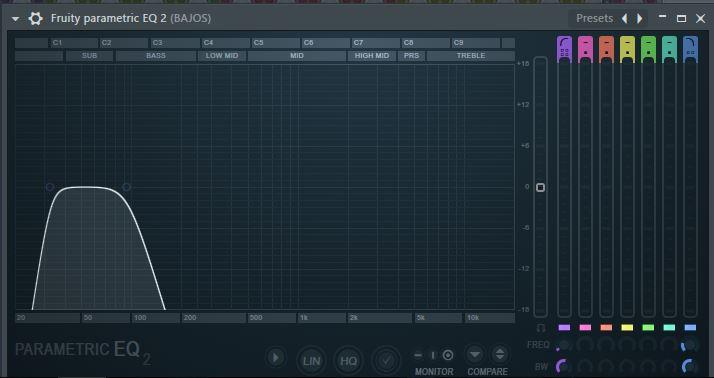Click the HIGH MID frequency range label

click(372, 56)
